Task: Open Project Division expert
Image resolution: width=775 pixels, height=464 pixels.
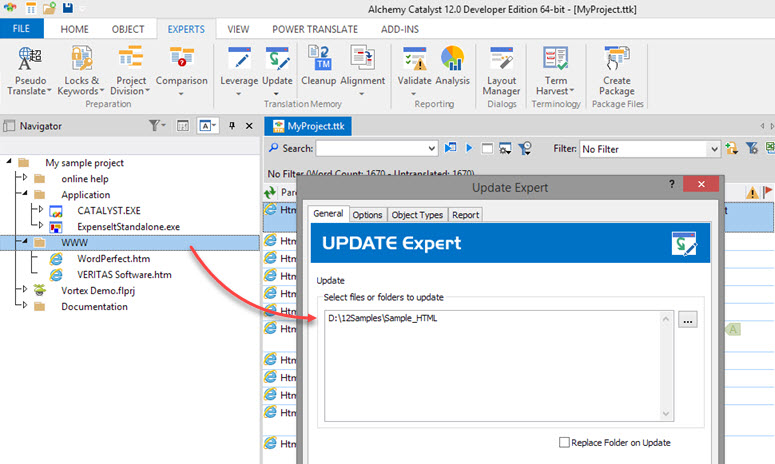Action: (130, 71)
